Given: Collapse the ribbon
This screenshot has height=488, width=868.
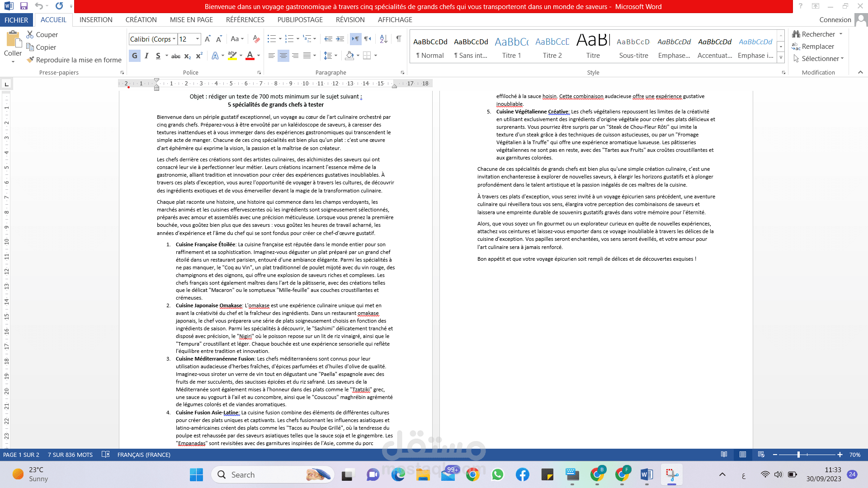Looking at the screenshot, I should tap(860, 72).
